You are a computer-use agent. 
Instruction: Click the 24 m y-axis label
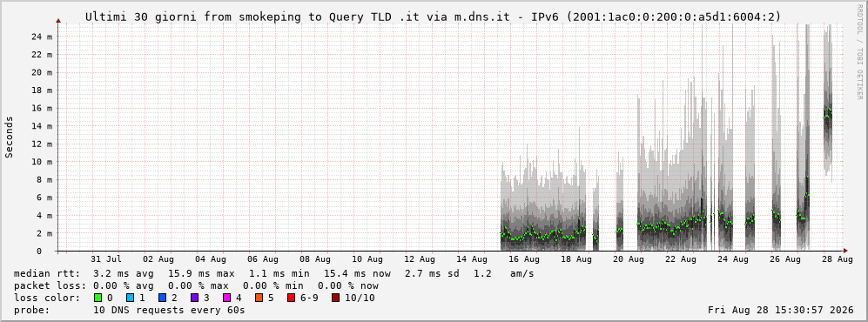46,37
